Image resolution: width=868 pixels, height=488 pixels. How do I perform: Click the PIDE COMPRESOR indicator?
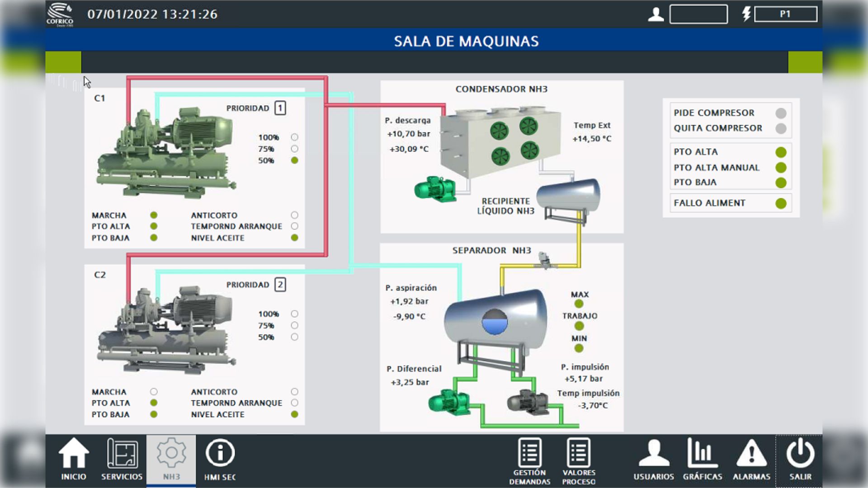tap(781, 113)
